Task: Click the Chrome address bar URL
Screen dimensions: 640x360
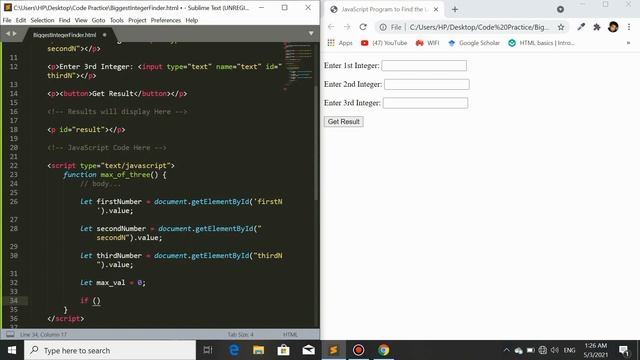Action: tap(479, 27)
